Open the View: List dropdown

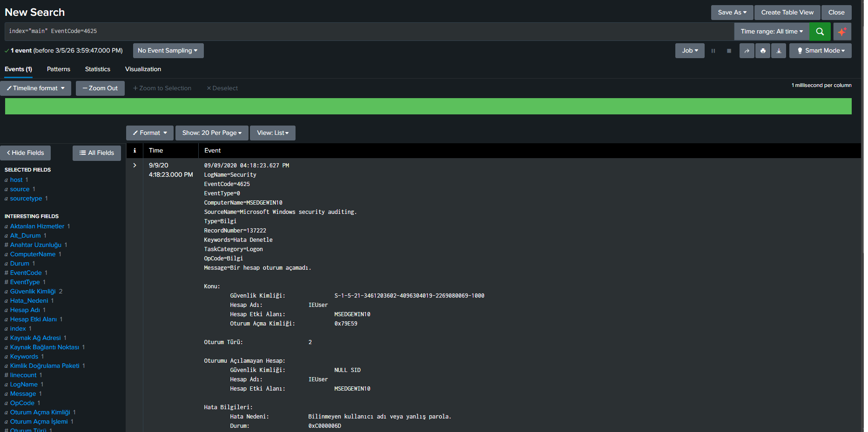click(x=273, y=133)
